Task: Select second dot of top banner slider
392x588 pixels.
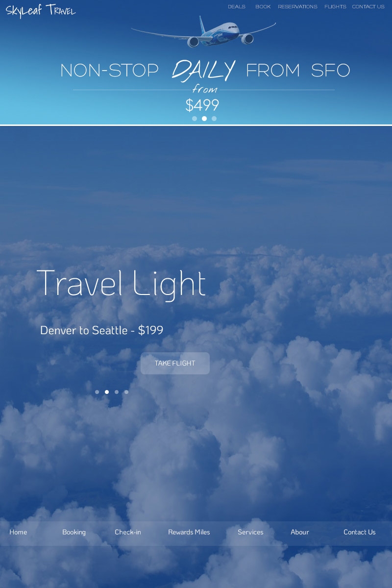Action: pos(204,119)
